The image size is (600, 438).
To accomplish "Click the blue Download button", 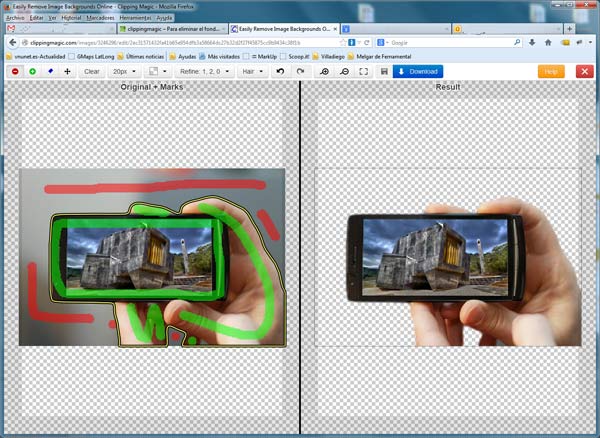I will click(418, 72).
